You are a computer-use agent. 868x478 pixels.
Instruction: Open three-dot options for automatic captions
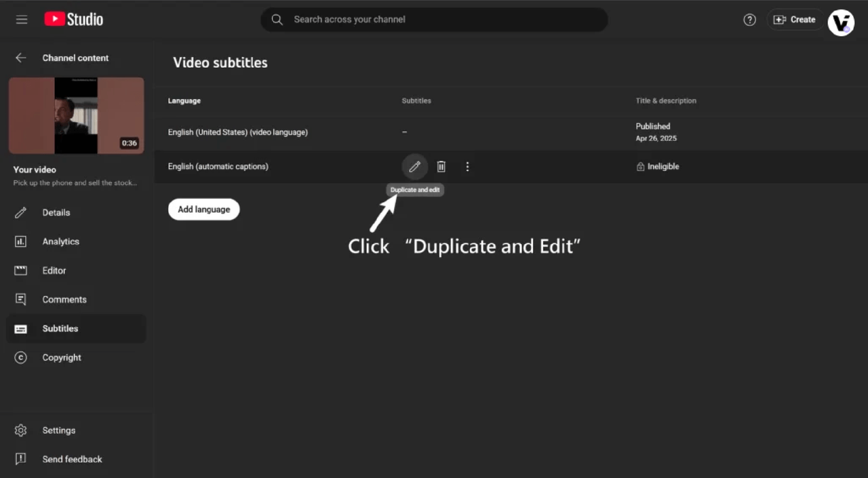point(467,167)
